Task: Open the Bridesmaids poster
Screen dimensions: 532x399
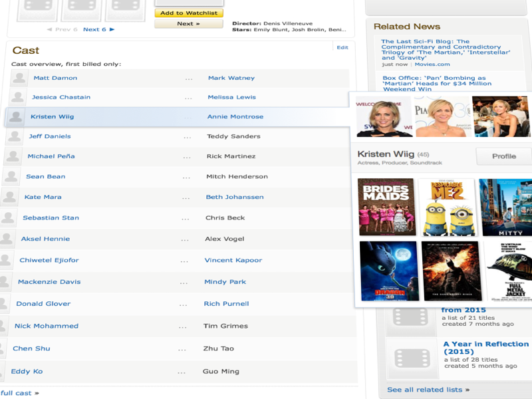Action: click(387, 207)
